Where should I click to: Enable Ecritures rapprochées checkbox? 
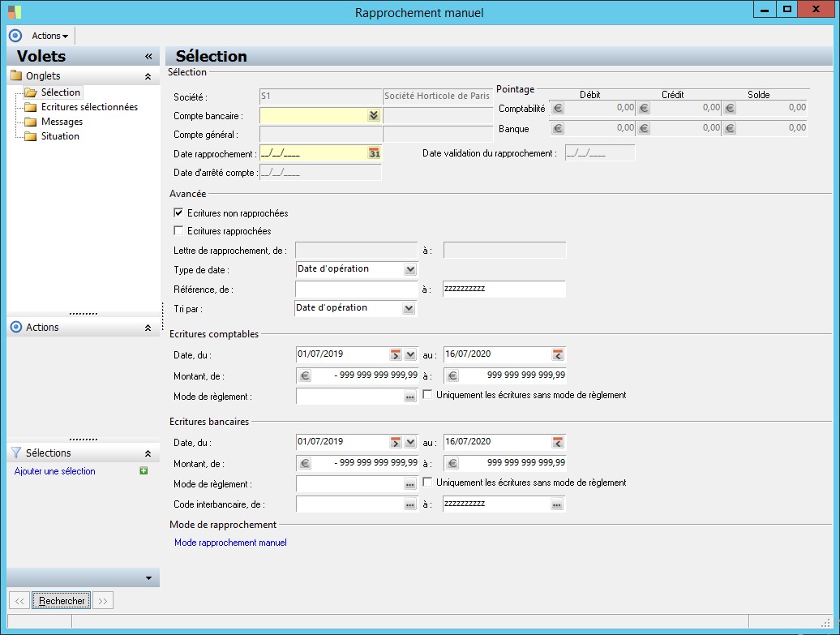(179, 231)
